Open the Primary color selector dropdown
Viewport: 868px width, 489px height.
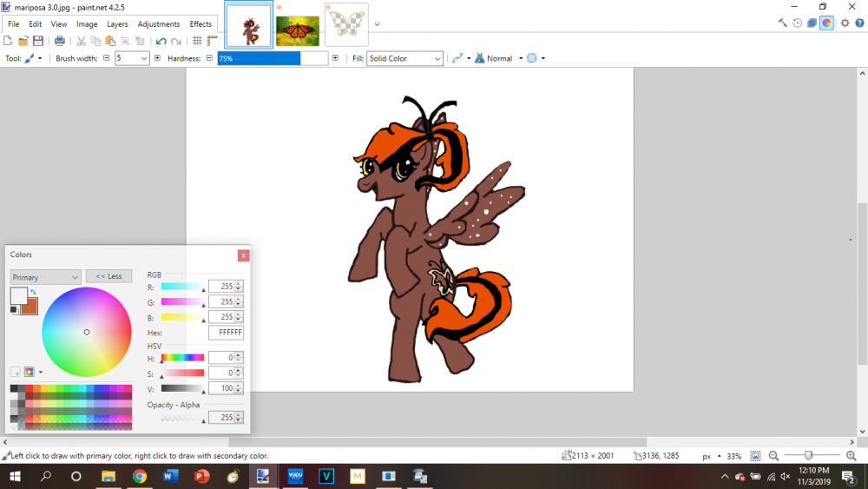click(x=45, y=277)
